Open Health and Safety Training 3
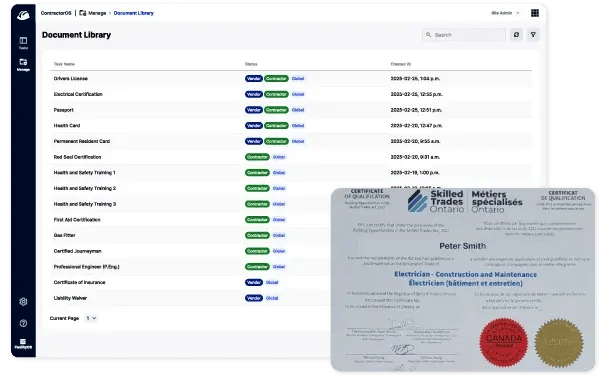The width and height of the screenshot is (601, 376). (x=190, y=204)
